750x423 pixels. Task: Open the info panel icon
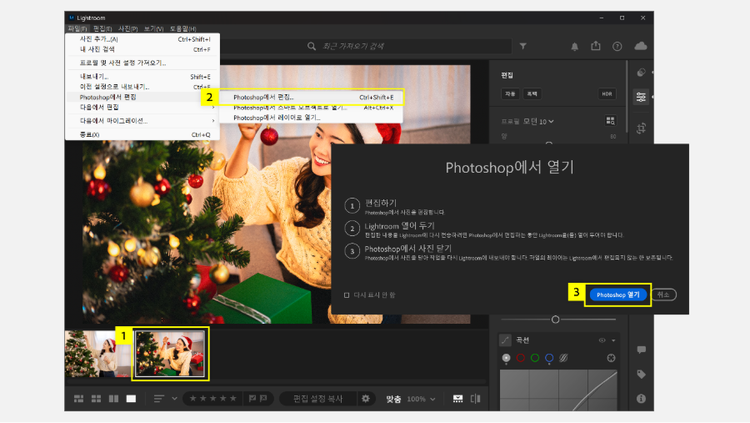point(641,399)
